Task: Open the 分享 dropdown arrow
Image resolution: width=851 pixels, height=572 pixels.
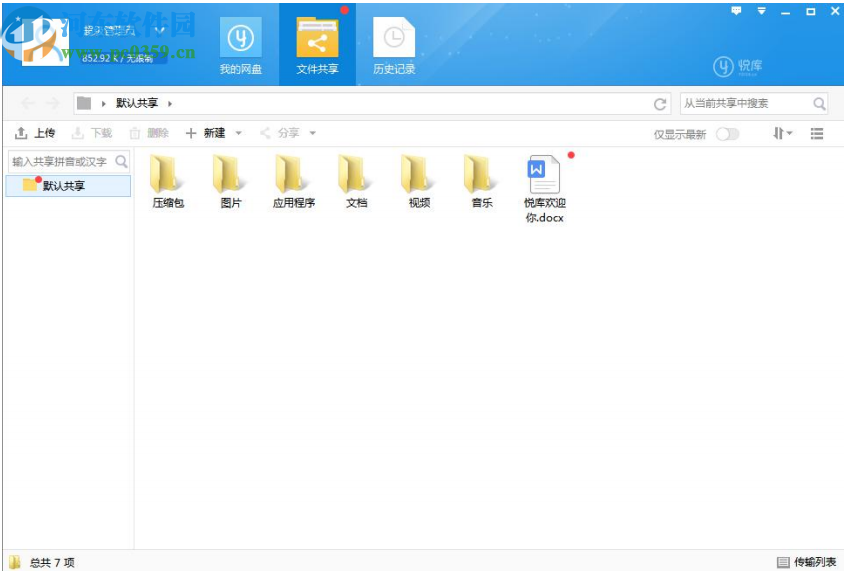Action: coord(313,133)
